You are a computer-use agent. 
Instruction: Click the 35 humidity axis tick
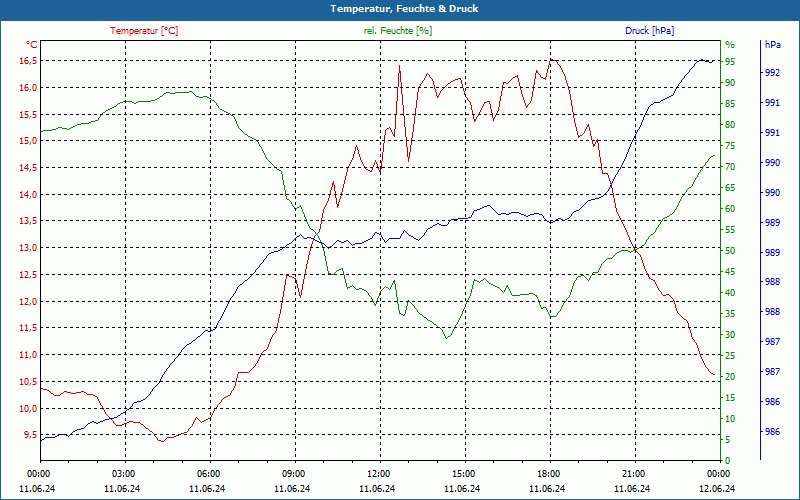pos(730,314)
